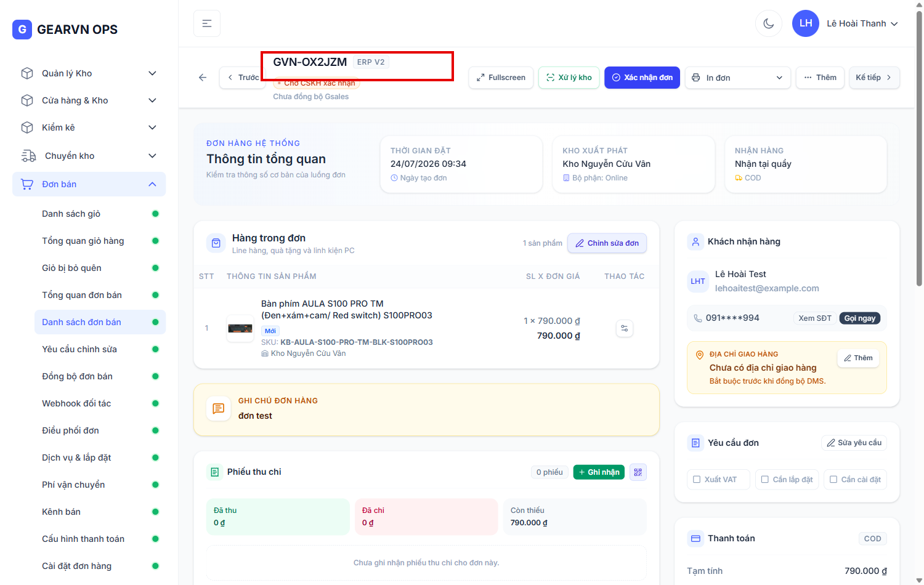Click the keyboard product thumbnail
This screenshot has height=585, width=924.
coord(240,328)
